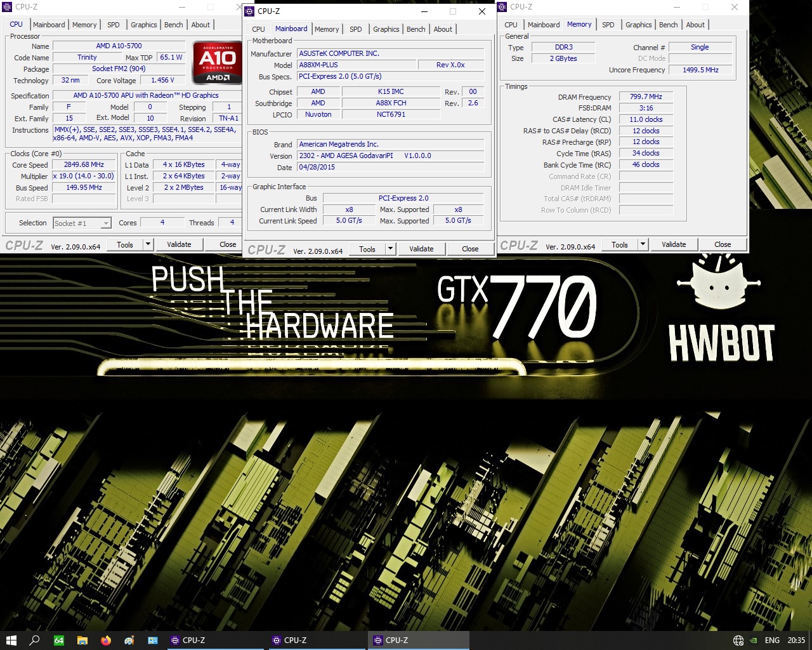Open NVIDIA tray icon

coord(754,640)
